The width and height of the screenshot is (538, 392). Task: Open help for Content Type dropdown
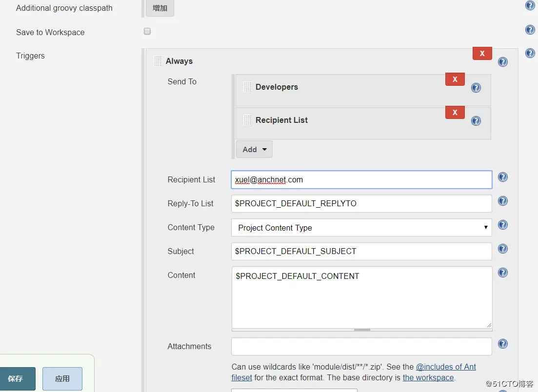pos(503,225)
